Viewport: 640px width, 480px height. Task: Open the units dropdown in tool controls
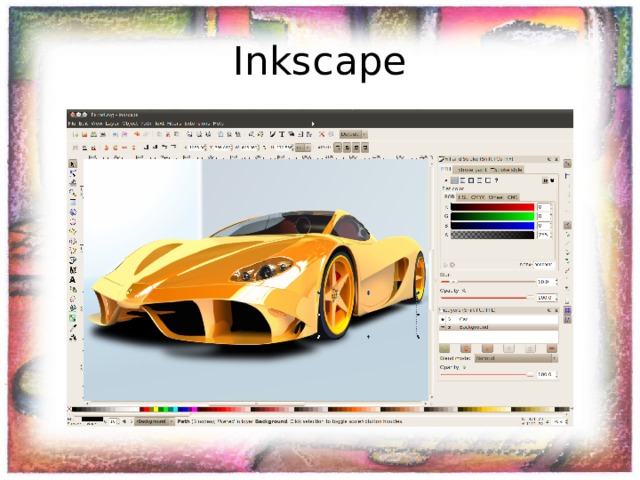[303, 147]
